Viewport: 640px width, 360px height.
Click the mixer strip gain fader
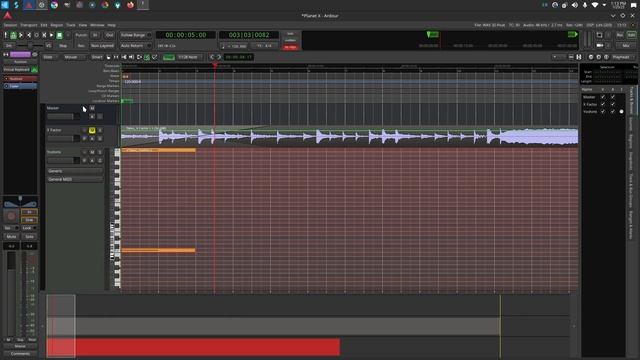point(11,294)
